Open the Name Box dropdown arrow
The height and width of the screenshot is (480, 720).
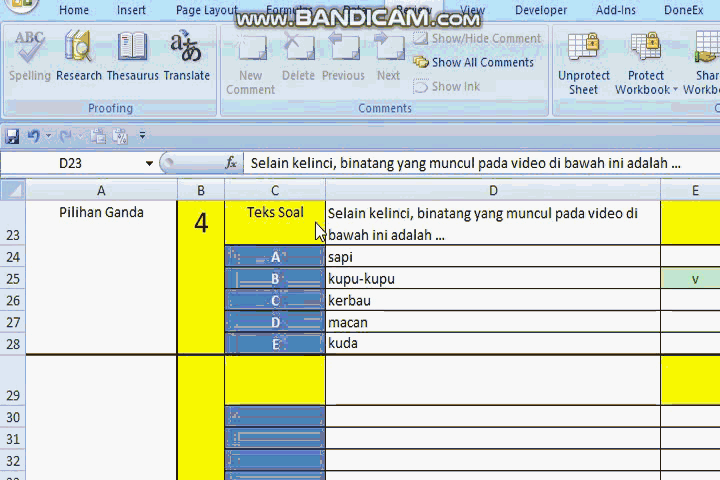(149, 163)
